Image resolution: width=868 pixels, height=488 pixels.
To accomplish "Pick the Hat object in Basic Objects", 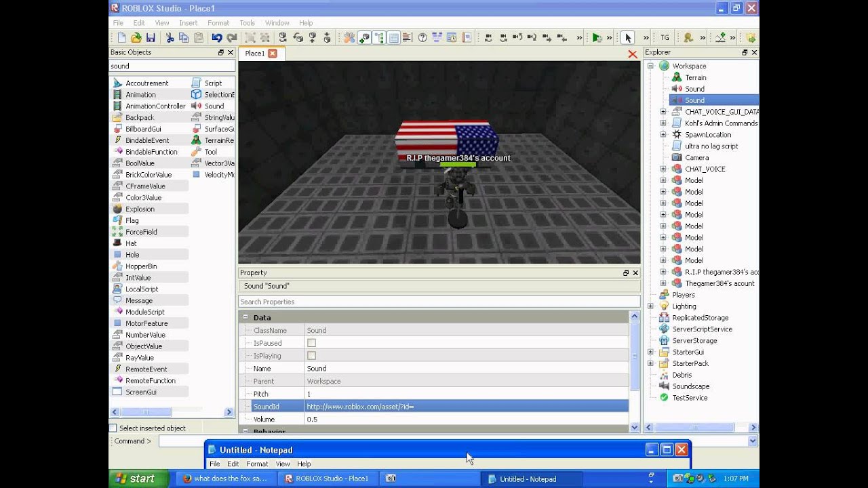I will (131, 243).
